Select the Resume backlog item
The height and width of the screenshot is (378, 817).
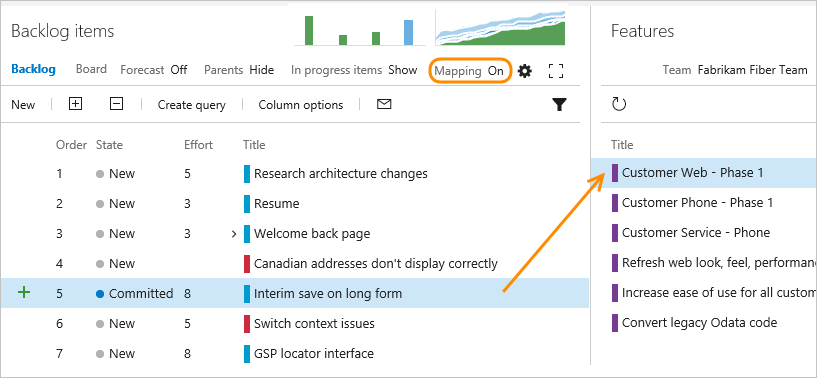(x=277, y=203)
